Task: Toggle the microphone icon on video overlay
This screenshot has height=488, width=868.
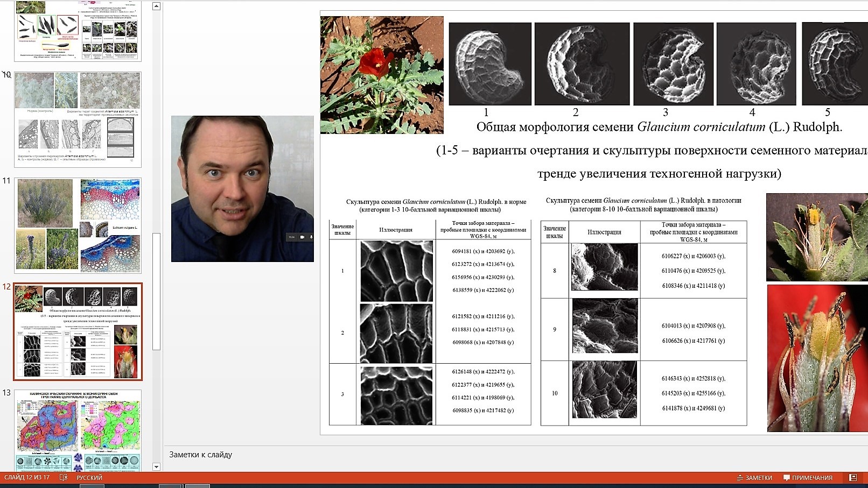Action: pos(311,237)
